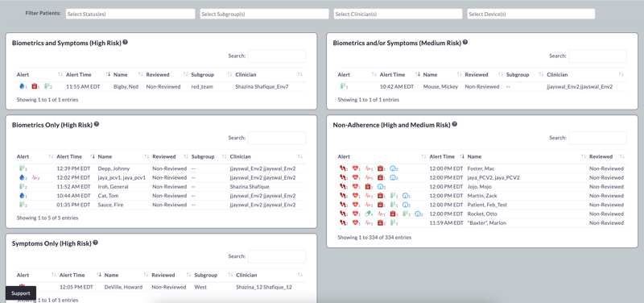Select patient name Mouse, Mickey
The height and width of the screenshot is (303, 644).
click(x=440, y=87)
